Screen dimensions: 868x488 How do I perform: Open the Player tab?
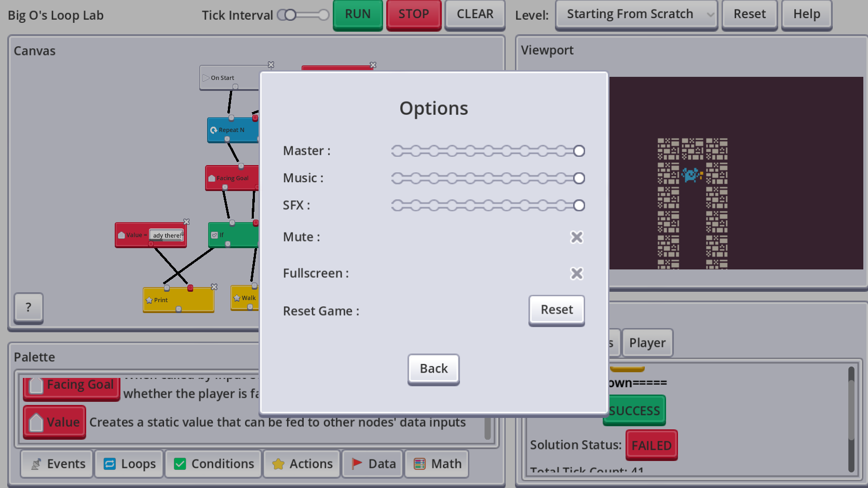click(x=647, y=343)
